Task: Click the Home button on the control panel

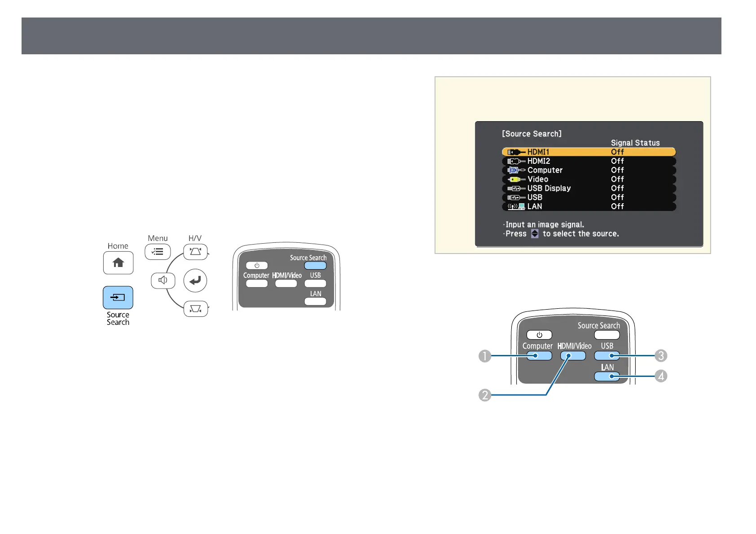Action: (x=118, y=263)
